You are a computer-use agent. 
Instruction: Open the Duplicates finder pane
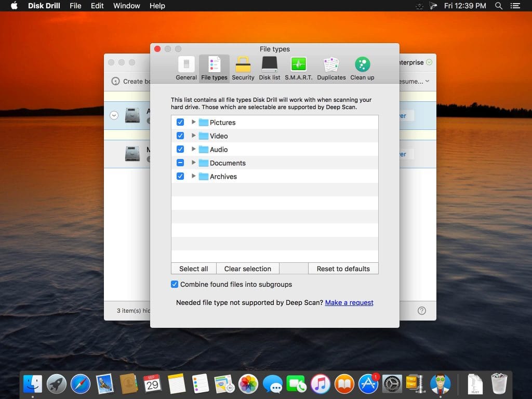(x=331, y=66)
